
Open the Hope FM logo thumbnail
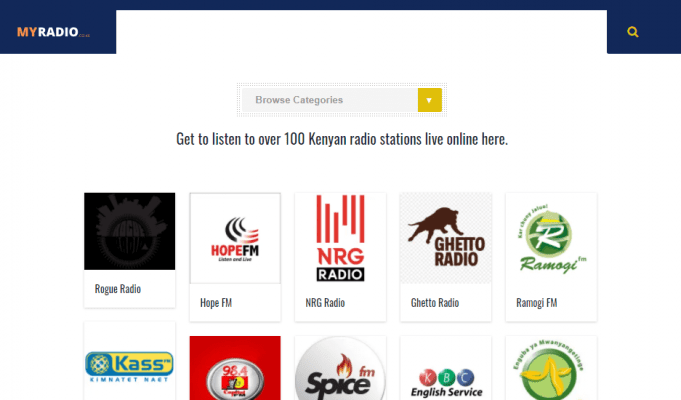click(235, 238)
